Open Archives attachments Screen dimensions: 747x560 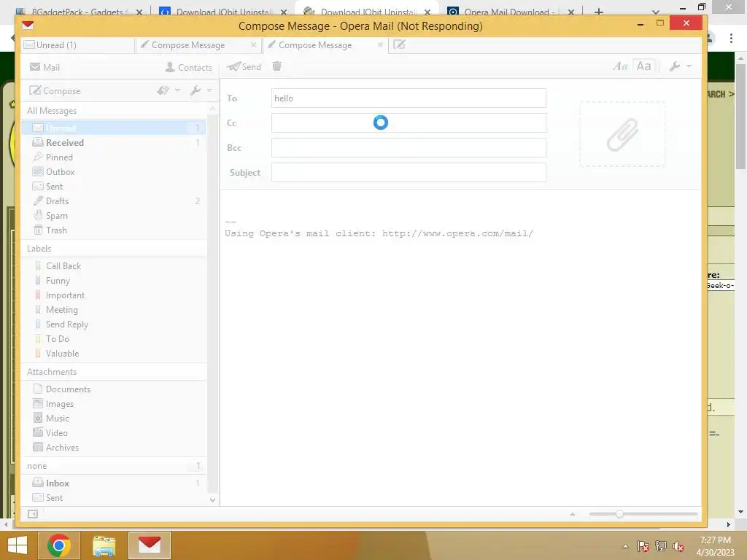pyautogui.click(x=114, y=448)
